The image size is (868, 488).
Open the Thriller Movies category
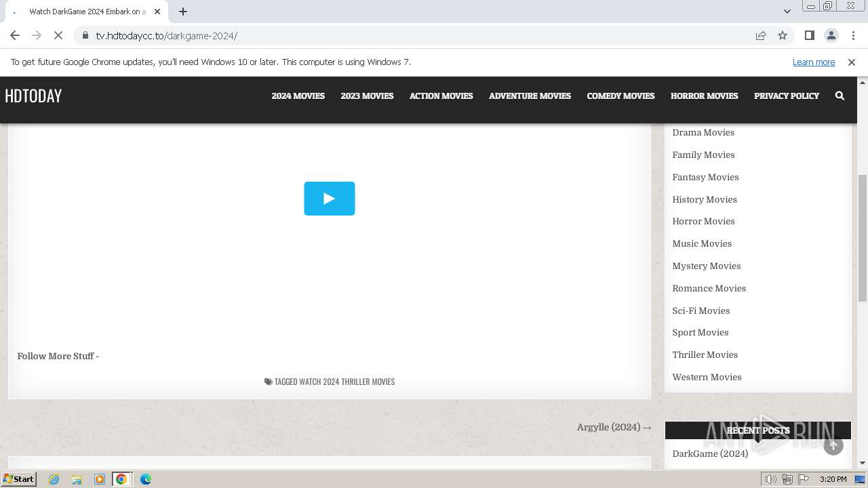pyautogui.click(x=705, y=354)
